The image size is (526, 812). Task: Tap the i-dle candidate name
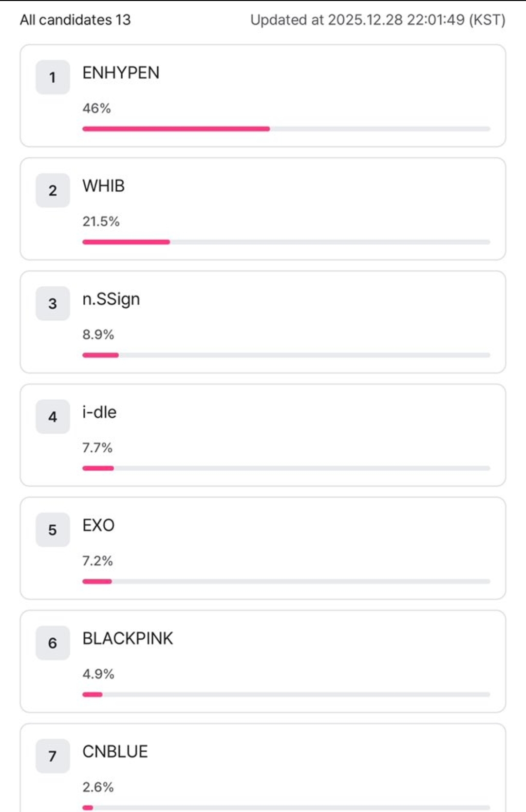[x=99, y=412]
